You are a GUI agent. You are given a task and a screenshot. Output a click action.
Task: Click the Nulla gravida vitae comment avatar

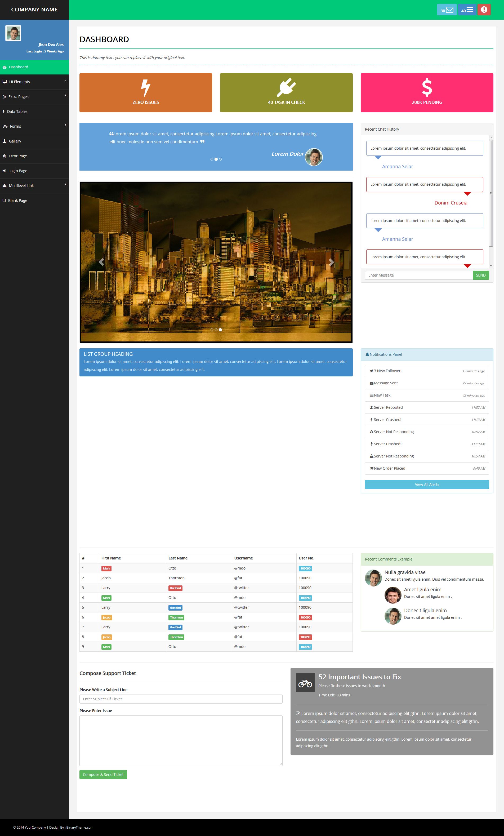point(373,578)
